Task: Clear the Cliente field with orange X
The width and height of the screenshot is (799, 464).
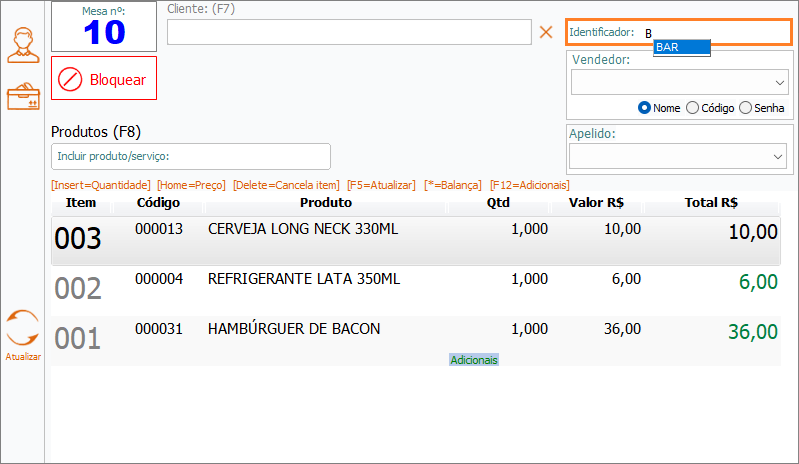Action: click(546, 32)
